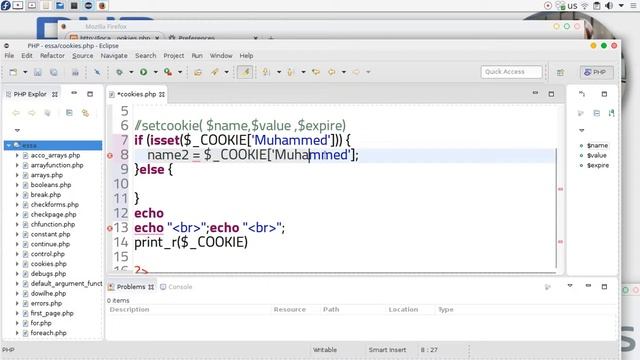Open the File menu

[x=9, y=56]
